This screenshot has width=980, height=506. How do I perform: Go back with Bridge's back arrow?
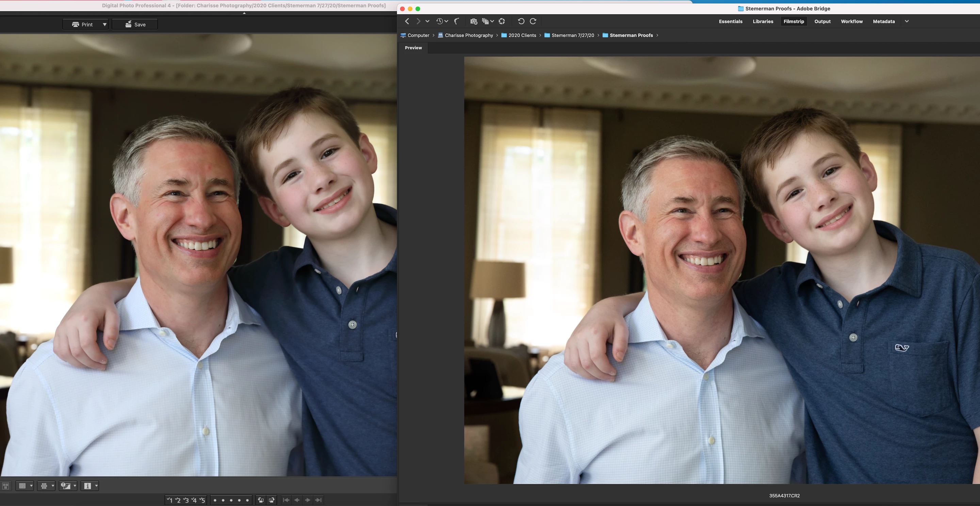coord(407,21)
